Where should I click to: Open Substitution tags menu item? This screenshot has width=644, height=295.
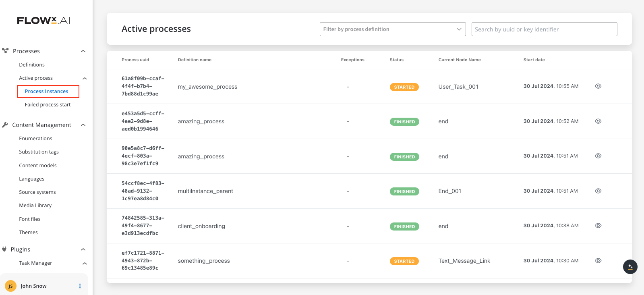pyautogui.click(x=39, y=152)
